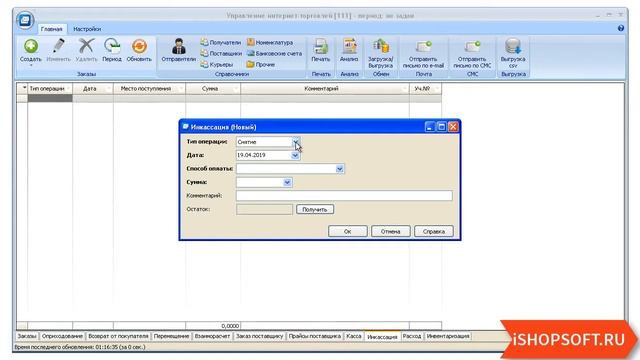The image size is (640, 360).
Task: Click the Обновить refresh icon
Action: [x=139, y=46]
